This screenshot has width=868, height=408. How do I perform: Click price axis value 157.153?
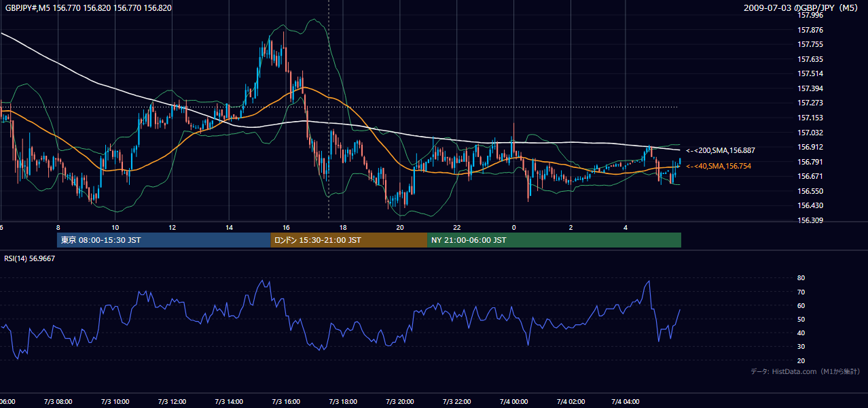point(810,118)
